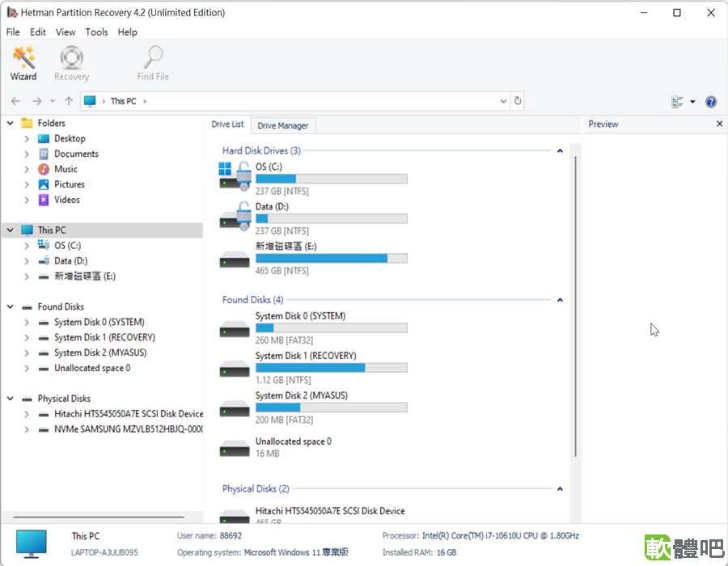Refresh the address bar location
Viewport: 728px width, 566px height.
[x=518, y=101]
